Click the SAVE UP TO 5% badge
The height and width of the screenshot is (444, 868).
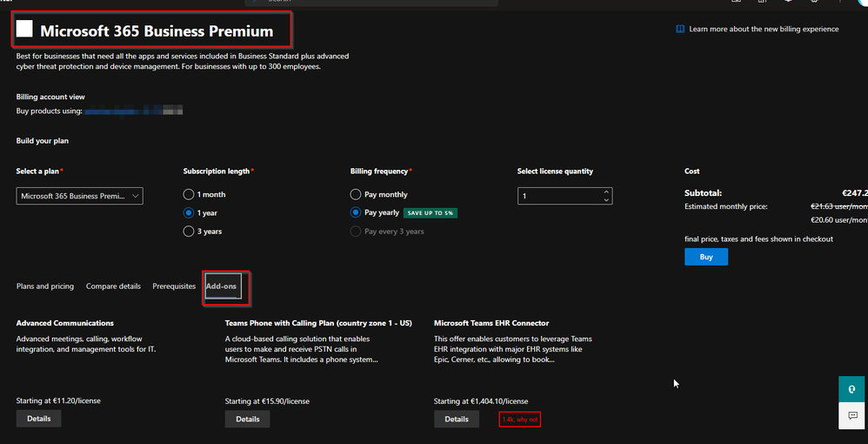431,212
